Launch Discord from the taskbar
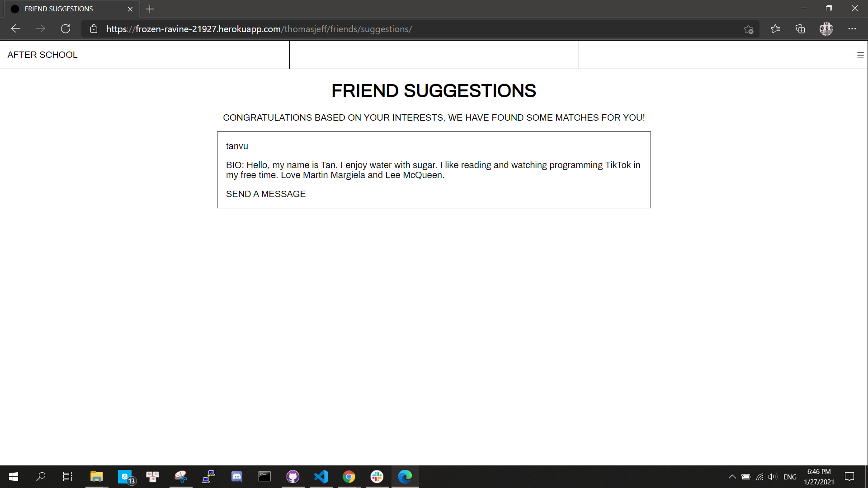 (x=236, y=477)
